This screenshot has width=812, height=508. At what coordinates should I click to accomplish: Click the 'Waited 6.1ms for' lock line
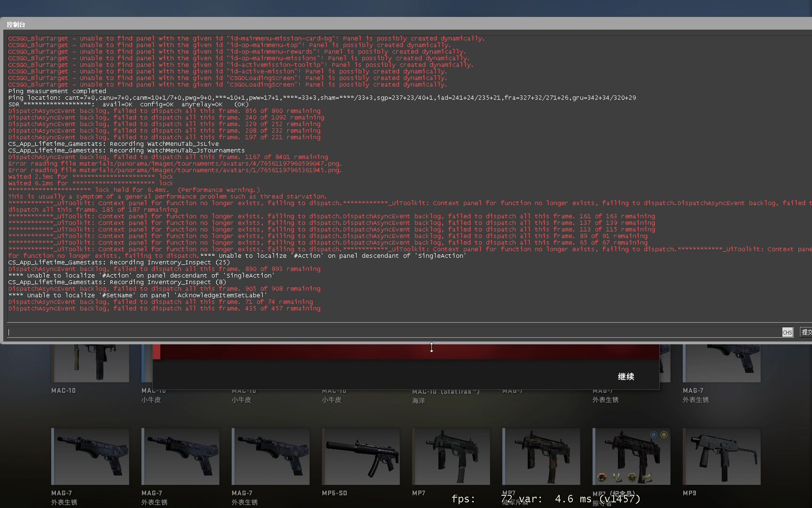click(91, 183)
